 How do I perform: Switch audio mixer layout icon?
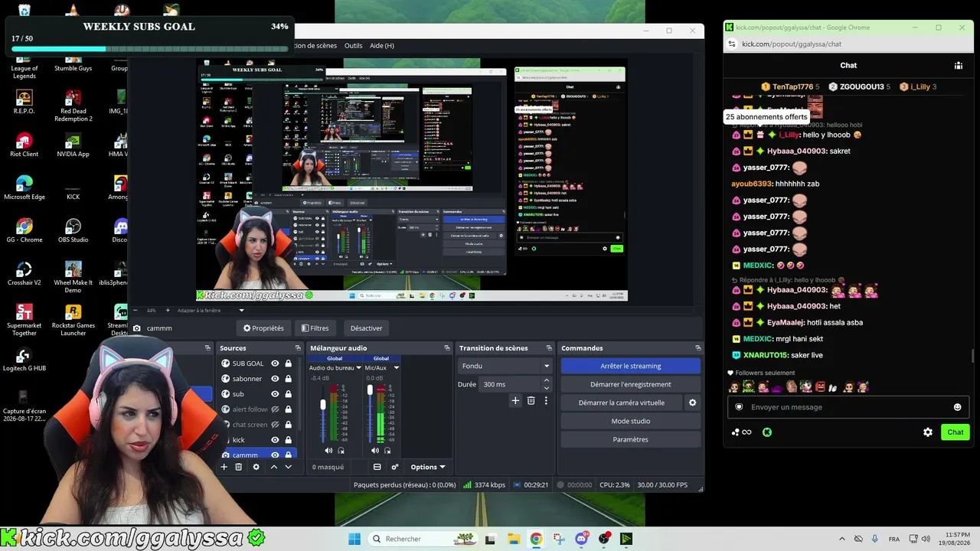pyautogui.click(x=377, y=467)
